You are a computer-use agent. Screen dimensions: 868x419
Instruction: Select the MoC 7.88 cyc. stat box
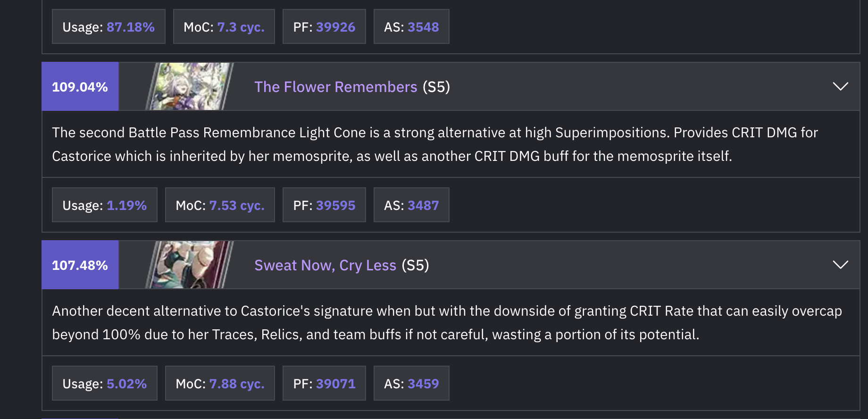point(220,384)
